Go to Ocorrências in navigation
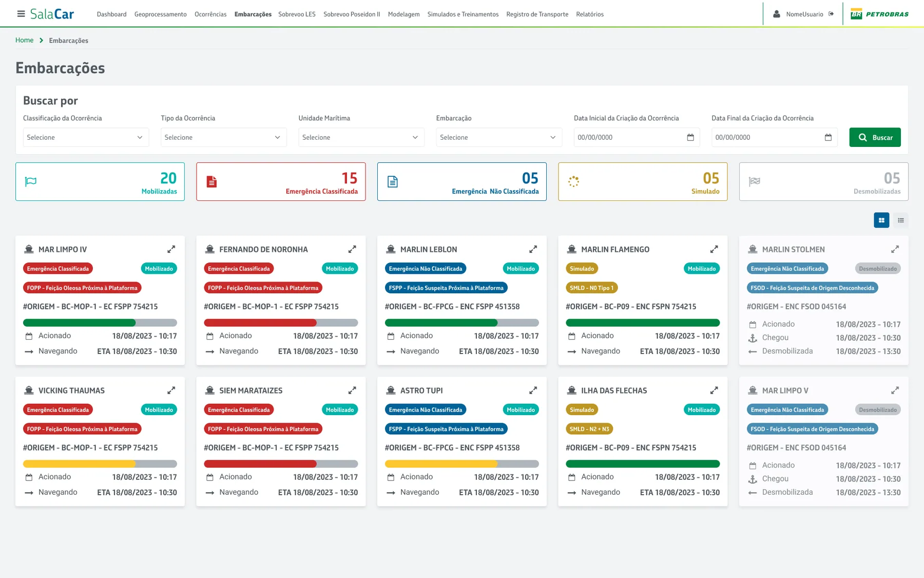 coord(210,14)
